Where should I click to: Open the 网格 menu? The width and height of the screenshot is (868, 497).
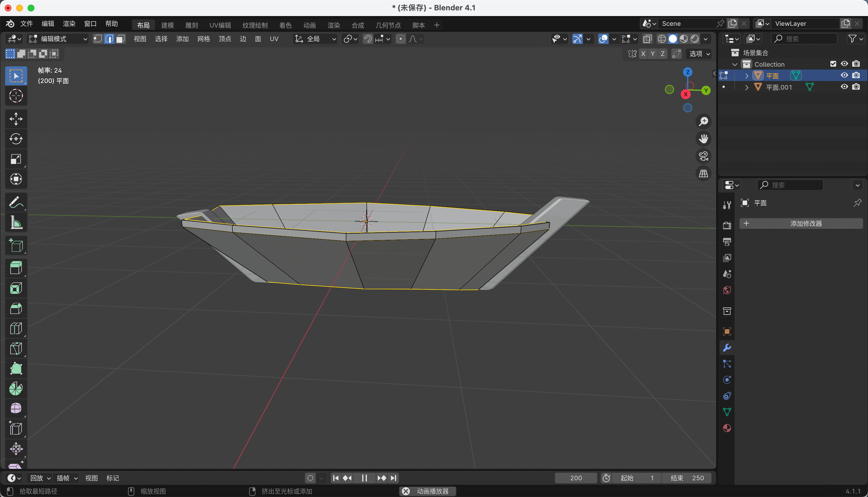[x=203, y=39]
